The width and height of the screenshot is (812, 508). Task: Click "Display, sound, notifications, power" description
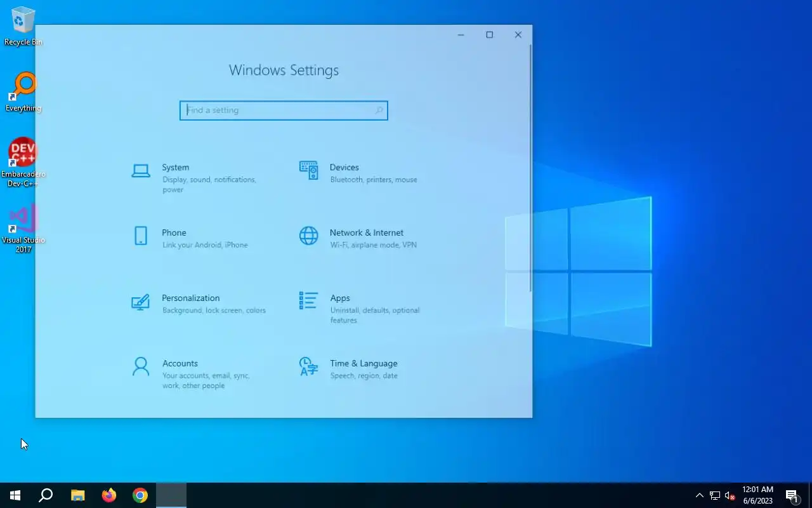pos(209,185)
